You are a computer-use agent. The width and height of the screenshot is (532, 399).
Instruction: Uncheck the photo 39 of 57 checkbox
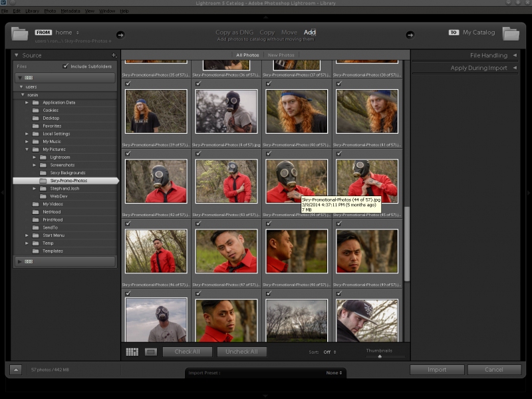pos(128,84)
